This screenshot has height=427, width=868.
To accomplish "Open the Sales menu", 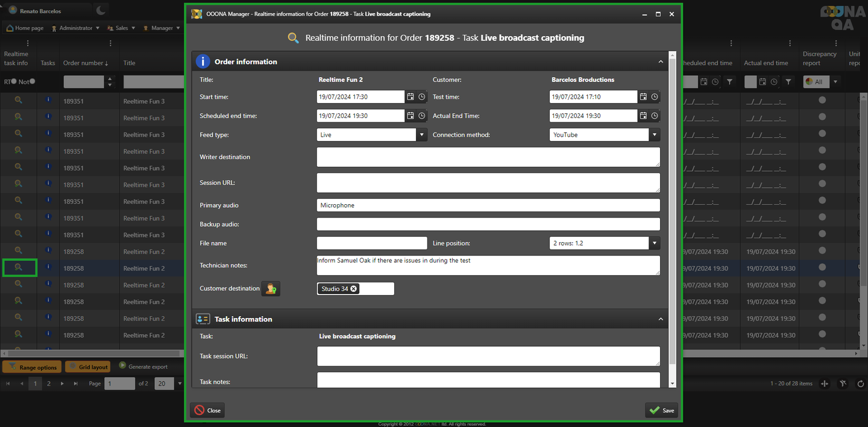I will click(121, 28).
